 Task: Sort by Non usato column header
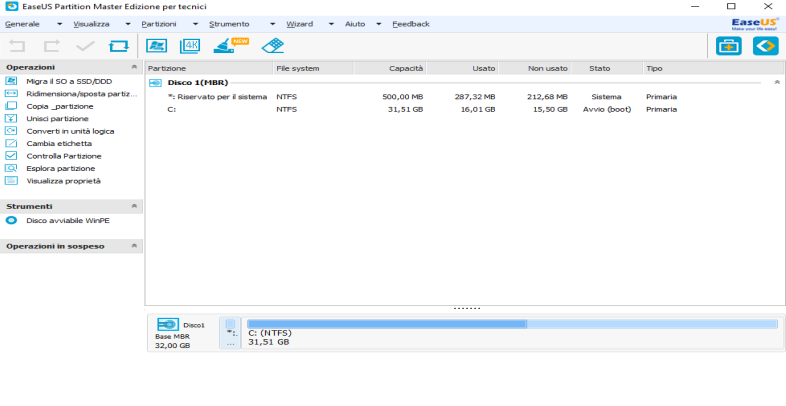(535, 68)
